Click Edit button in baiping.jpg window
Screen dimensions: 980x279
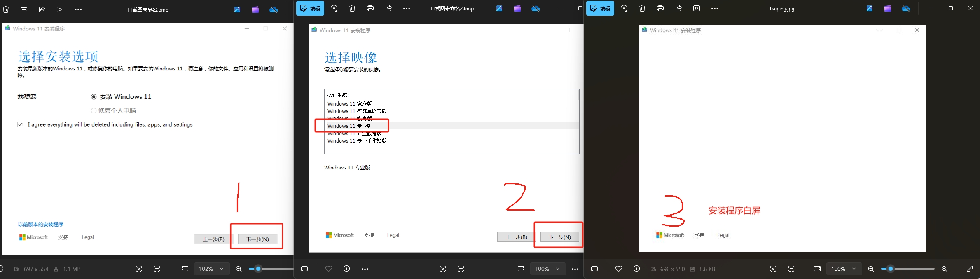(600, 8)
